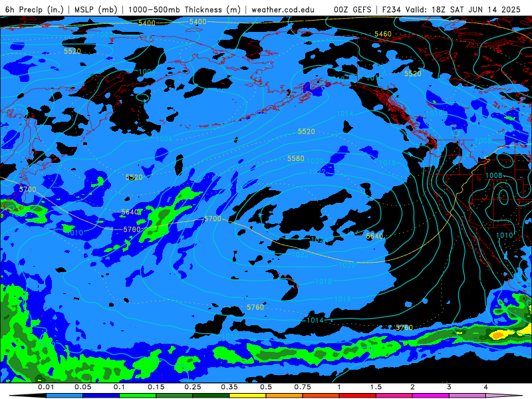Click the 0.01 legend value
Viewport: 532px width, 399px height.
click(x=46, y=387)
